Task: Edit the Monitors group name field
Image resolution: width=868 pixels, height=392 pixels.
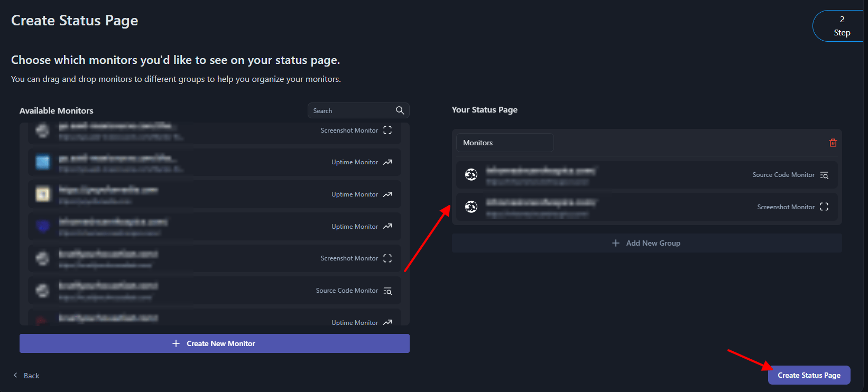Action: pyautogui.click(x=505, y=143)
